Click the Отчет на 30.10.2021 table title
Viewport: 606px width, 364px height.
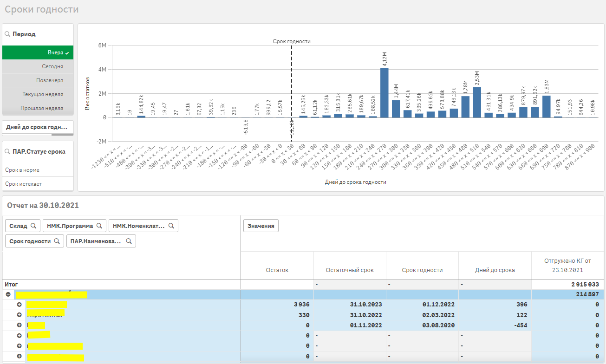[43, 205]
